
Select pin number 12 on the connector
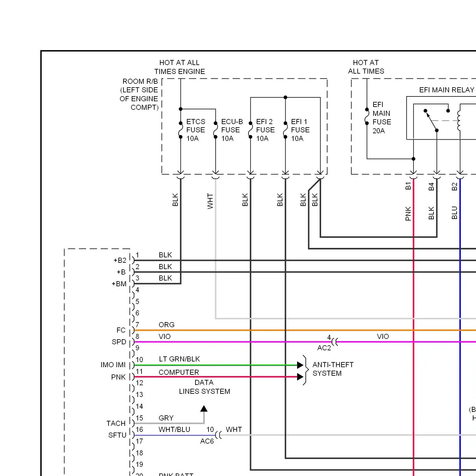(x=139, y=383)
